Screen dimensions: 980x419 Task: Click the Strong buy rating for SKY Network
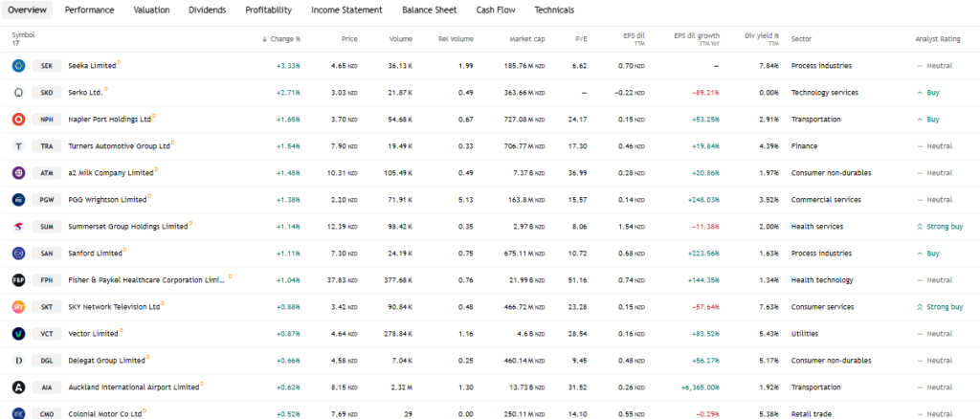(x=940, y=307)
